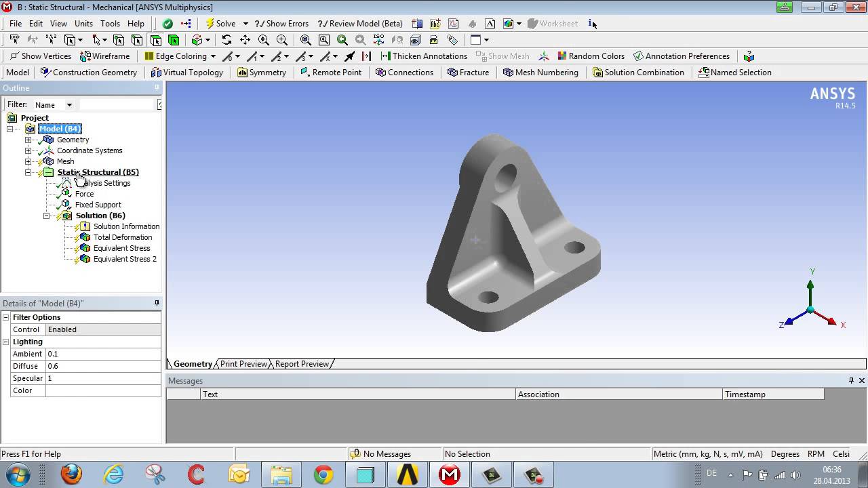Activate the Zoom tool with plus-minus magnifier

click(264, 40)
